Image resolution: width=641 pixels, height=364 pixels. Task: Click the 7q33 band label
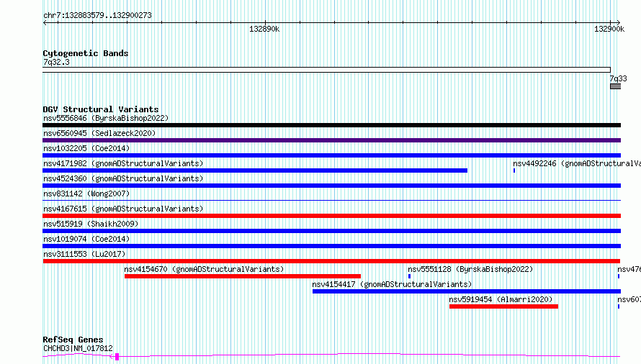tap(618, 78)
